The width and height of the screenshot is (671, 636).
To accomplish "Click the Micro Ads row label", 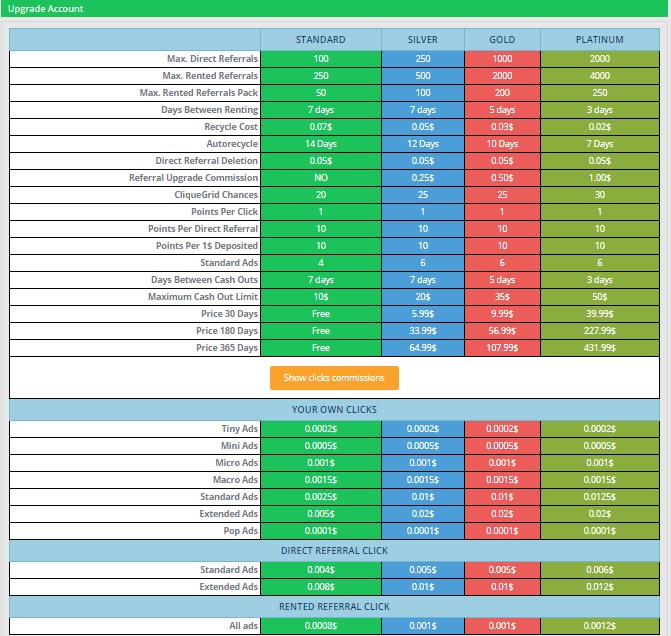I will click(237, 463).
